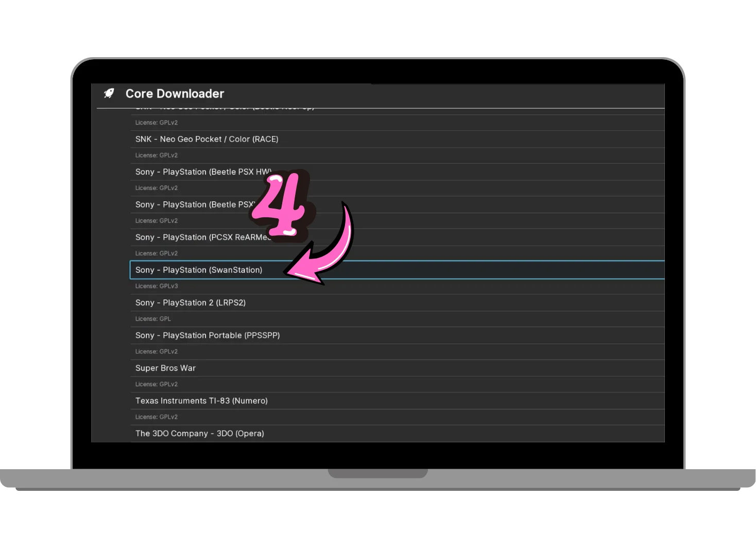
Task: Click License: GPLv2 under PPSSPP entry
Action: (x=157, y=351)
